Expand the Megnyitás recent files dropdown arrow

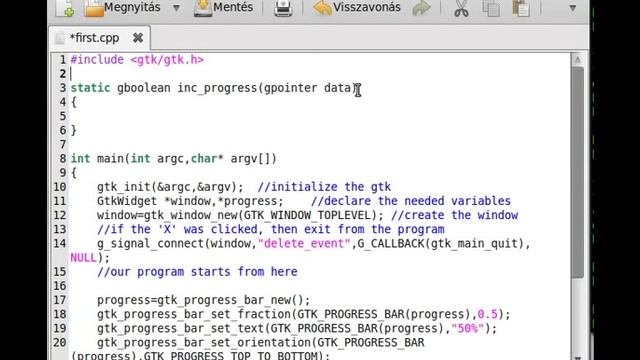(x=176, y=8)
